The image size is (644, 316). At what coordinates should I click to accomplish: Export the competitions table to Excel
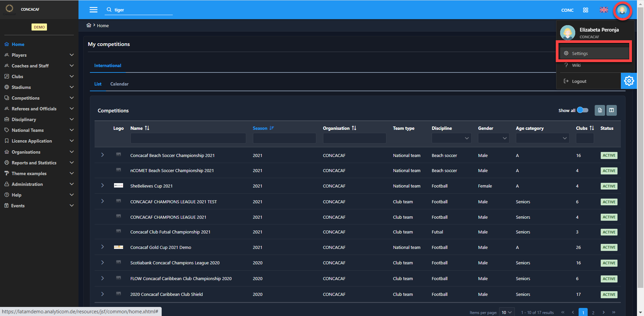(600, 110)
